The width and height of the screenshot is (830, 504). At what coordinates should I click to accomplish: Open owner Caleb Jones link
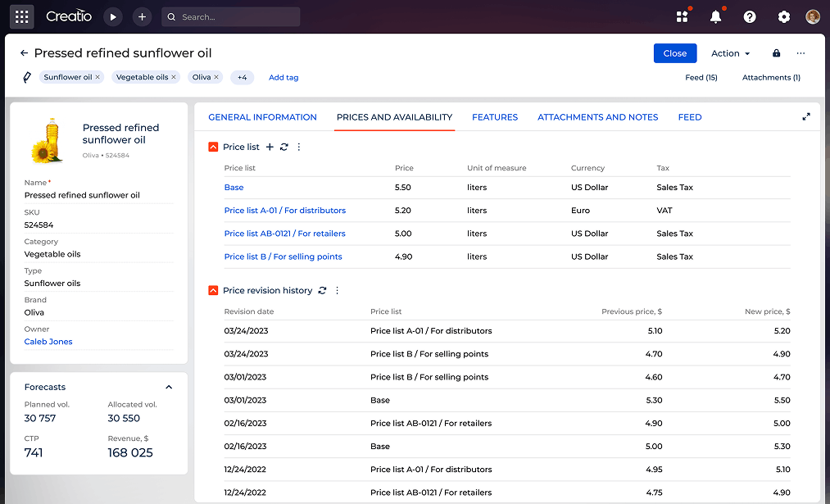[48, 342]
